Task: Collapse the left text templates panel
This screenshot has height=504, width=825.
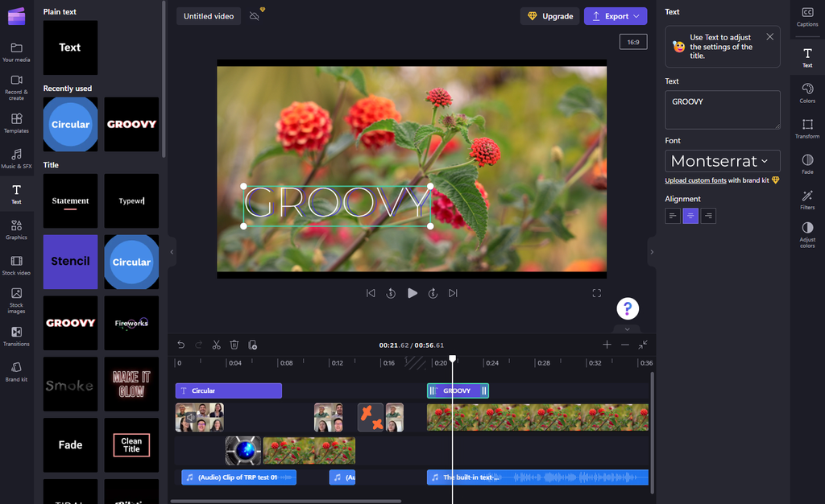Action: point(171,252)
